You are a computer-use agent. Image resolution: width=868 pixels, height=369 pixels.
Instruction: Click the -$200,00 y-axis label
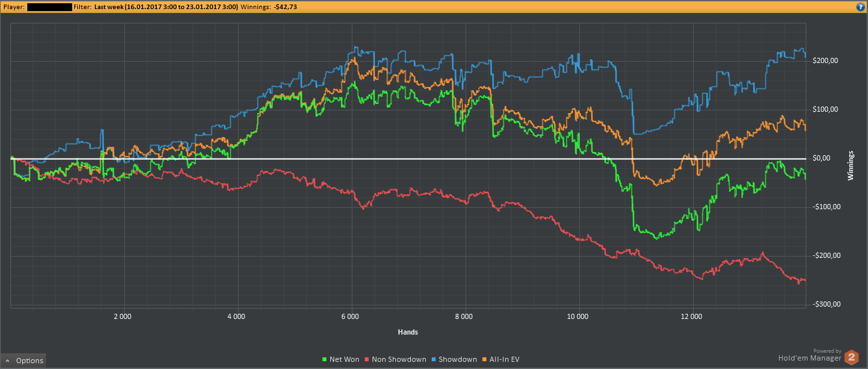pyautogui.click(x=827, y=256)
